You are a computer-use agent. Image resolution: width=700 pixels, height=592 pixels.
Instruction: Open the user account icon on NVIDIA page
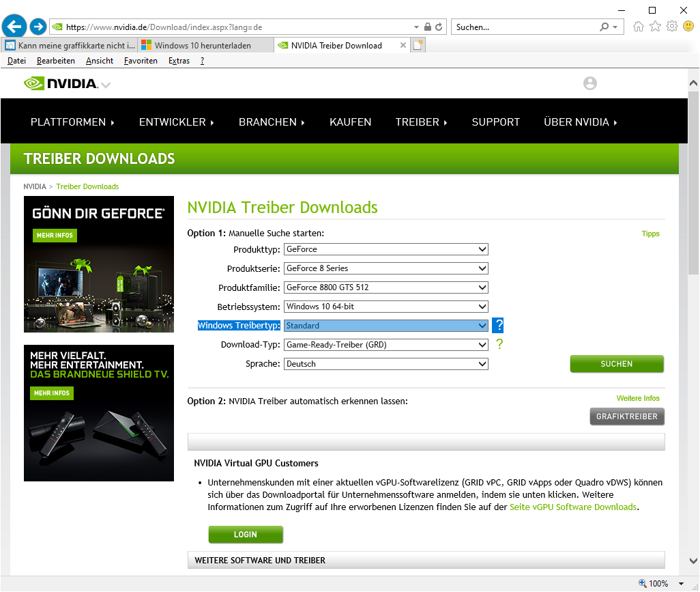tap(589, 83)
